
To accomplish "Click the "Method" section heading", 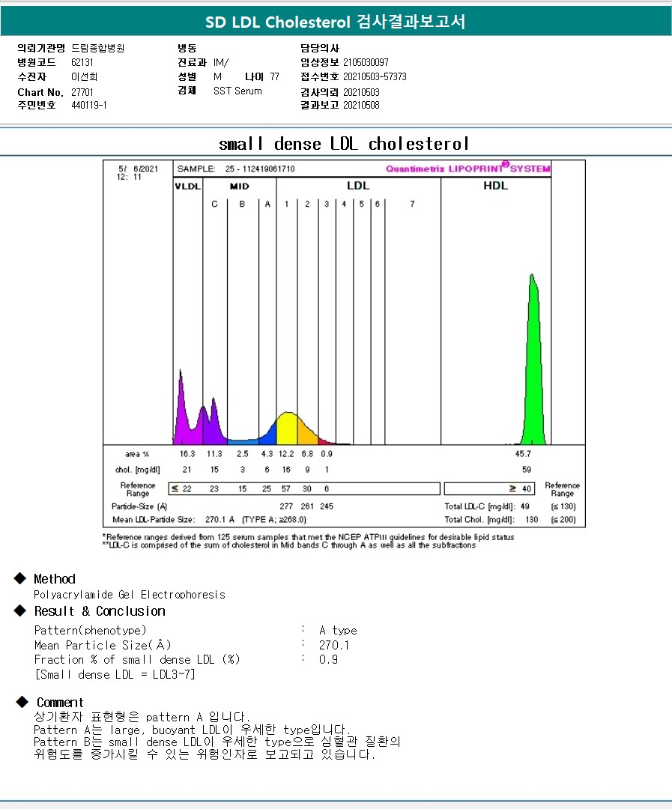I will click(54, 579).
